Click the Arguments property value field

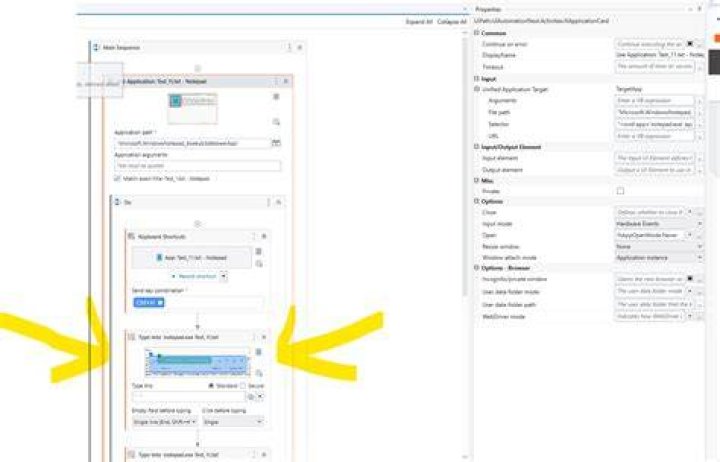click(x=654, y=101)
